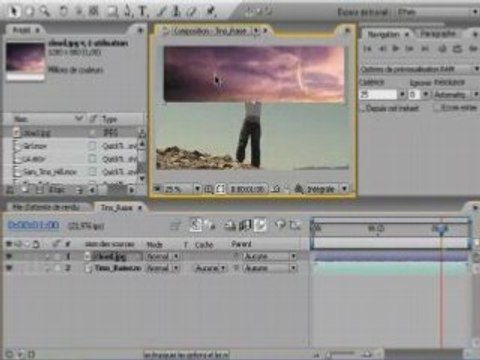
Task: Select the Type (T) tool
Action: [143, 12]
